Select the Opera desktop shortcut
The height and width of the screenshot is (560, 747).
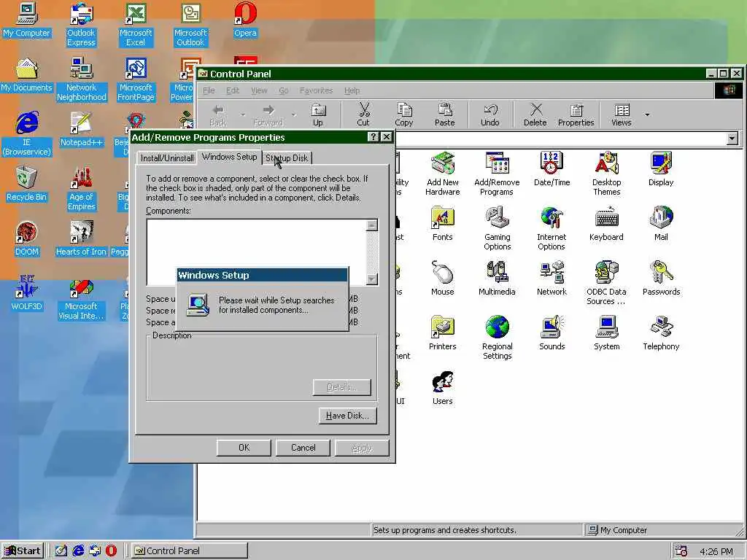[245, 20]
